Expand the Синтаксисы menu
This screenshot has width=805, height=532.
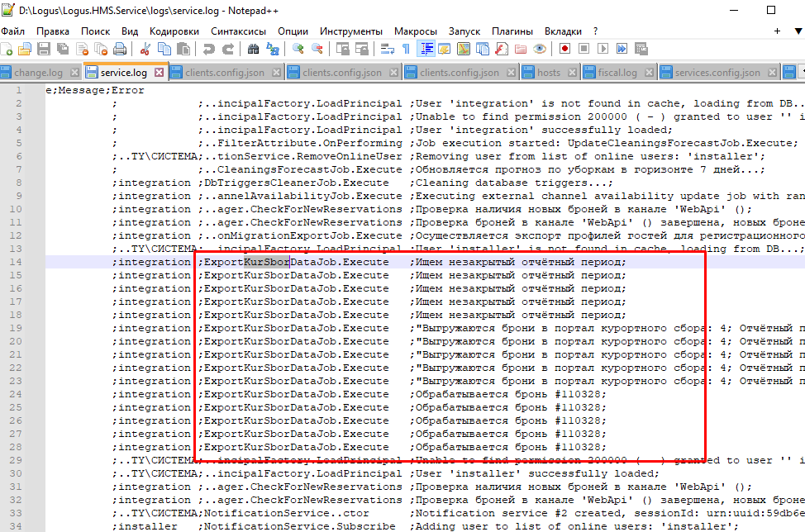238,31
